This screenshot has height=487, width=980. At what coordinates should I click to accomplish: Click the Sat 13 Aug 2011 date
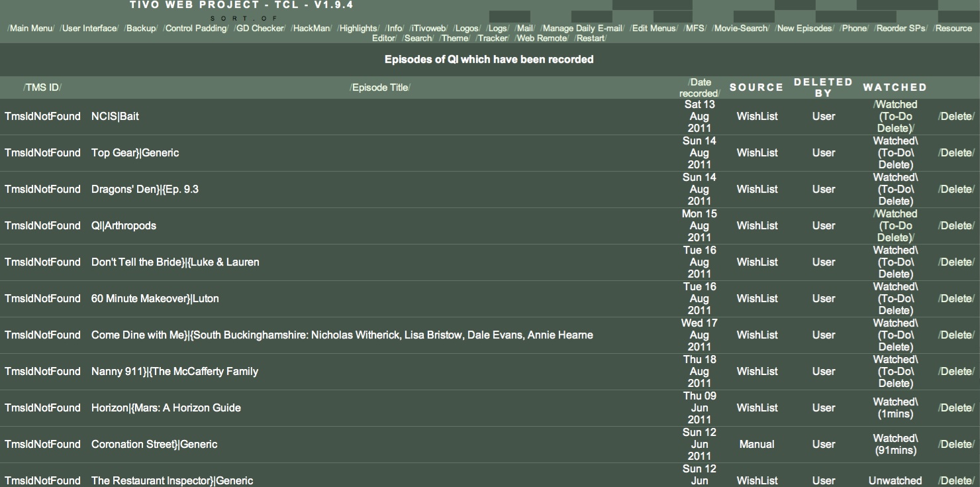click(699, 117)
